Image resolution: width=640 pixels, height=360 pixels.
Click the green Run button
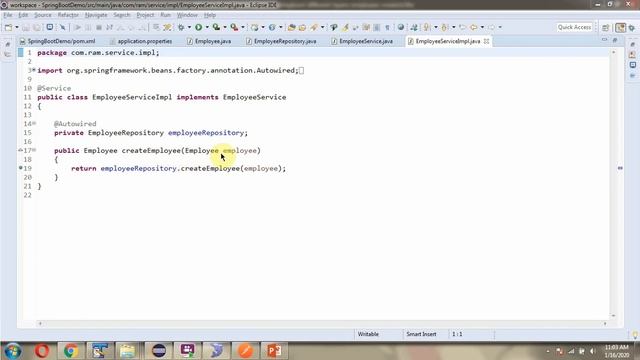[x=199, y=27]
